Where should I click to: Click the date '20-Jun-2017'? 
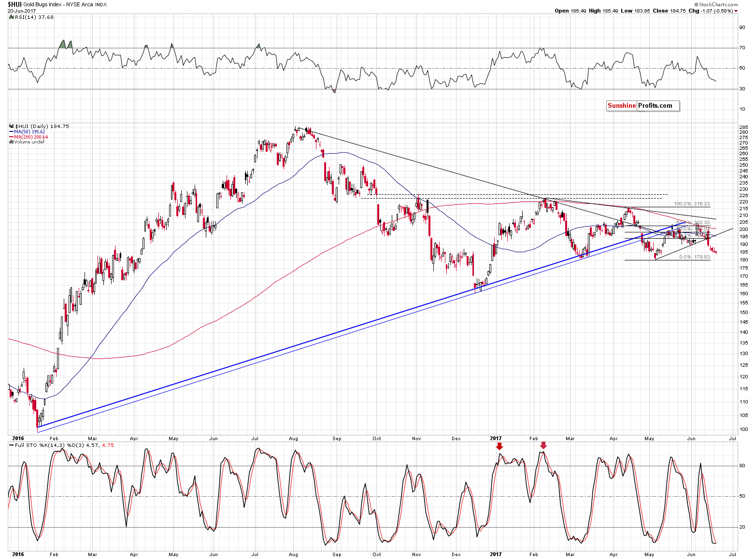21,11
